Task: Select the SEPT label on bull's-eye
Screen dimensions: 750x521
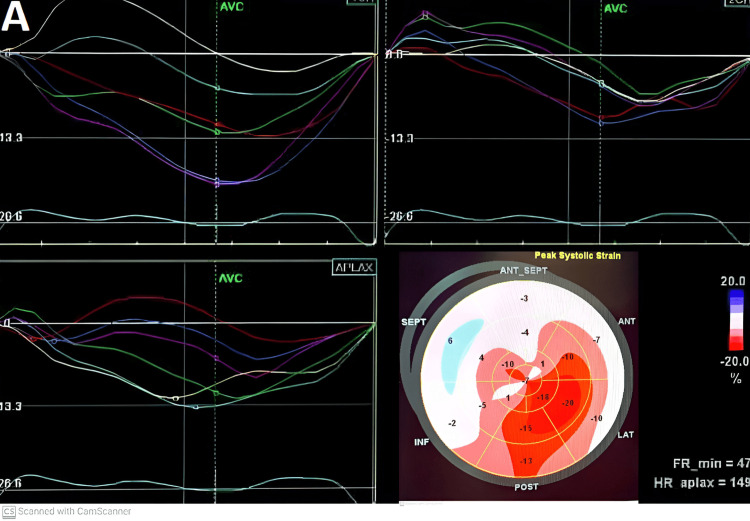Action: coord(413,322)
